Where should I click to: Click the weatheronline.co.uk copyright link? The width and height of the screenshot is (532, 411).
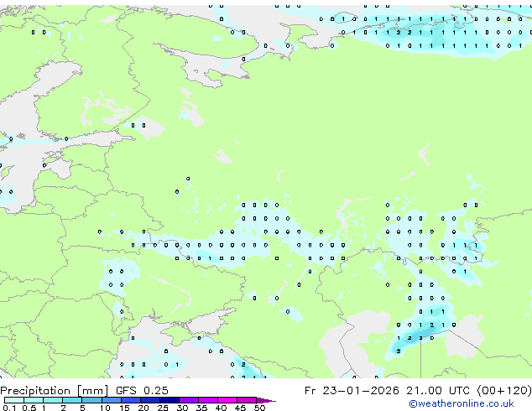point(462,403)
